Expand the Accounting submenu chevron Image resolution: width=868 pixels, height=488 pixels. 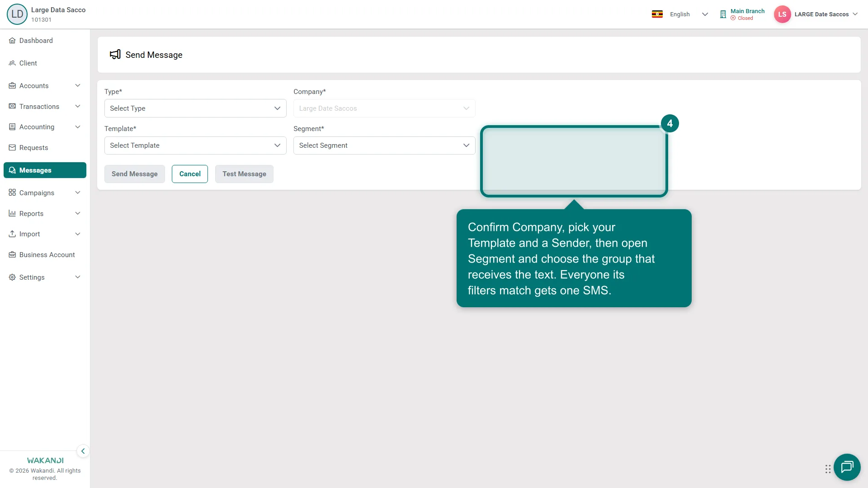click(x=78, y=127)
